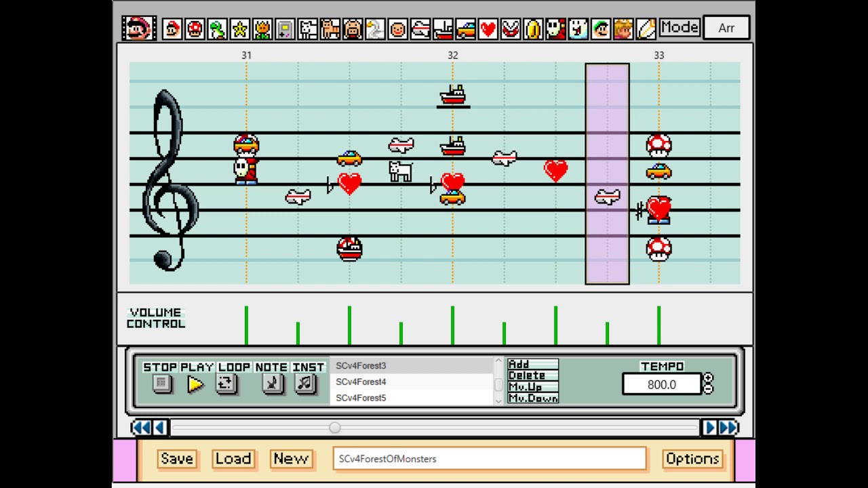The width and height of the screenshot is (868, 488).
Task: Click the Arr mode display
Action: coord(726,28)
